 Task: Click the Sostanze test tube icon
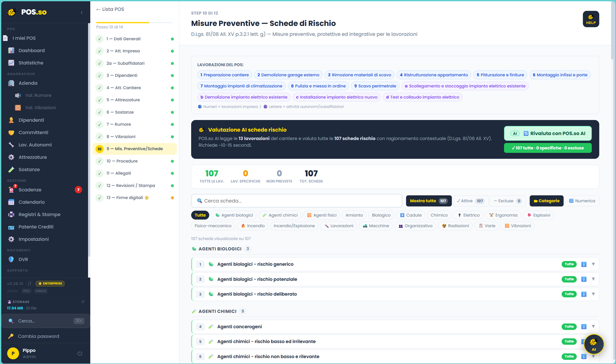pos(11,169)
